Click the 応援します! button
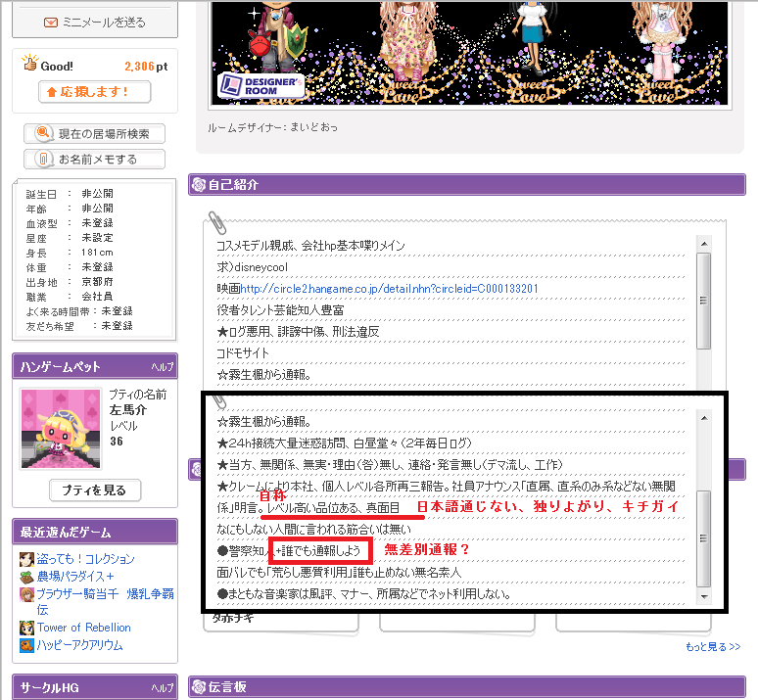This screenshot has height=700, width=758. 95,92
